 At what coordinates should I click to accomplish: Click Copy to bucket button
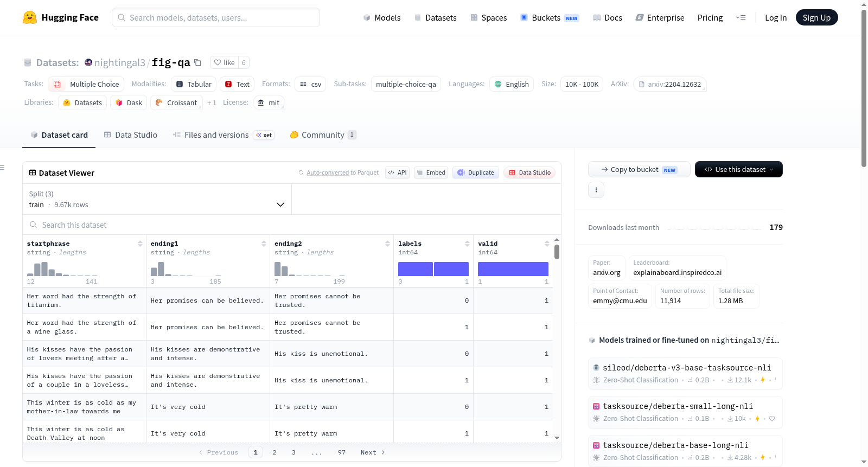(639, 169)
